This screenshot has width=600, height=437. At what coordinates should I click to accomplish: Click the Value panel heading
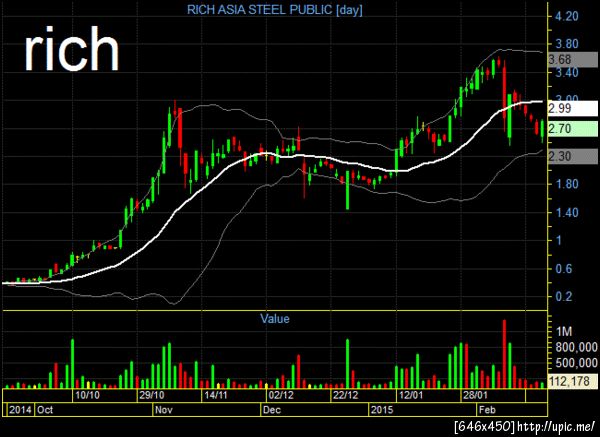tap(275, 318)
